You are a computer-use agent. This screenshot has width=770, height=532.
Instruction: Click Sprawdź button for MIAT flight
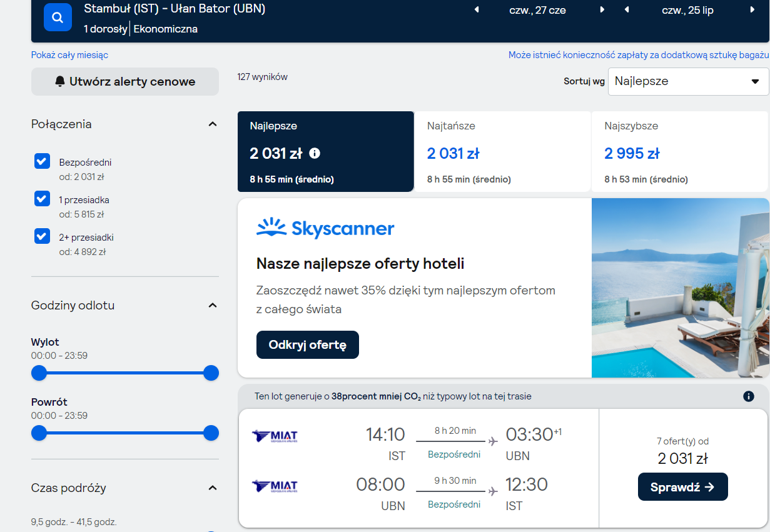(683, 487)
